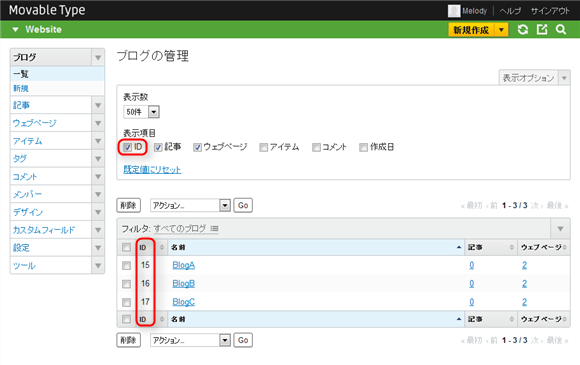Sort by 記事 column header arrows
Viewport: 580px width, 365px height.
point(512,247)
